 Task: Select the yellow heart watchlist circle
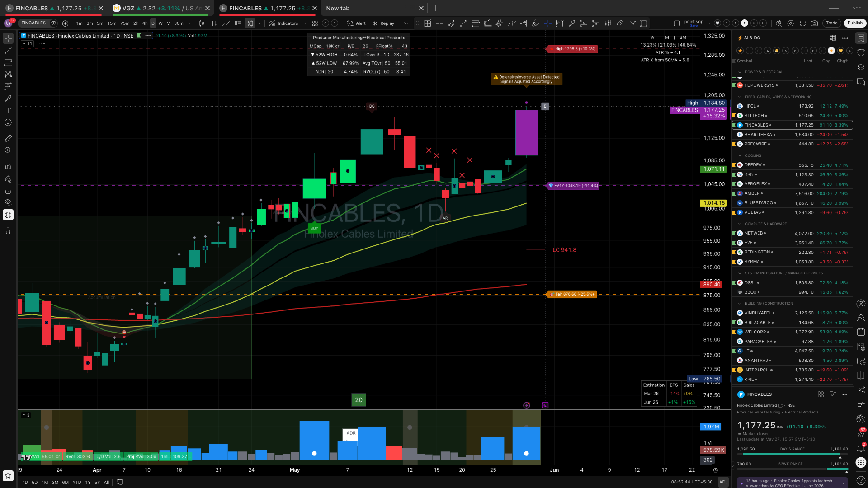click(841, 51)
